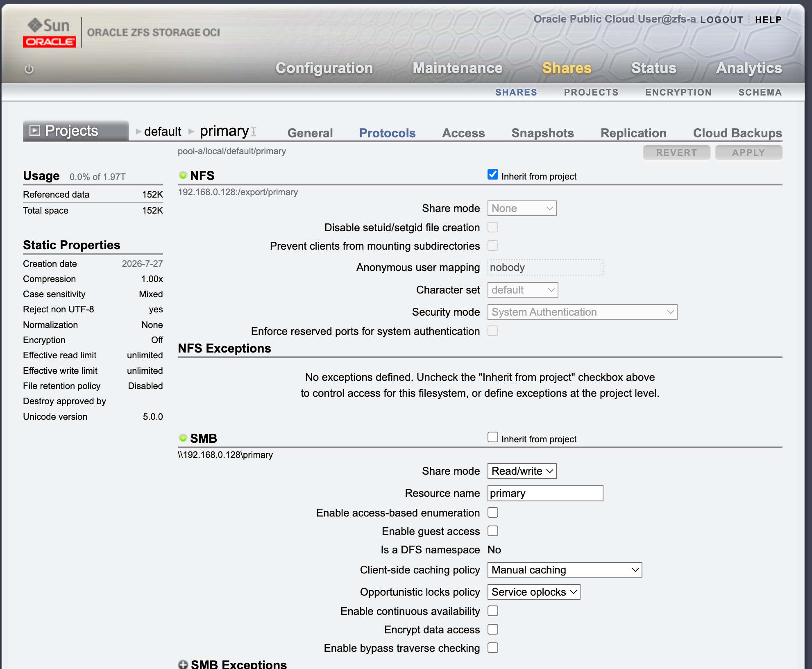Viewport: 812px width, 669px height.
Task: Click the rename cursor icon beside primary
Action: 254,131
